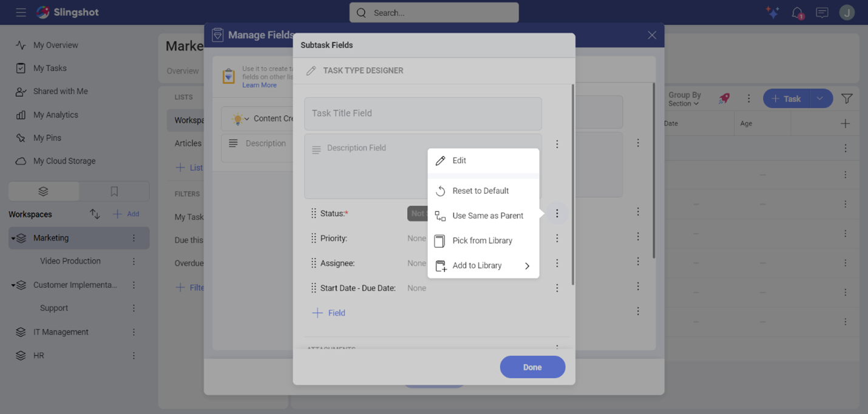Collapse the Marketing workspace
Image resolution: width=868 pixels, height=414 pixels.
(x=13, y=239)
